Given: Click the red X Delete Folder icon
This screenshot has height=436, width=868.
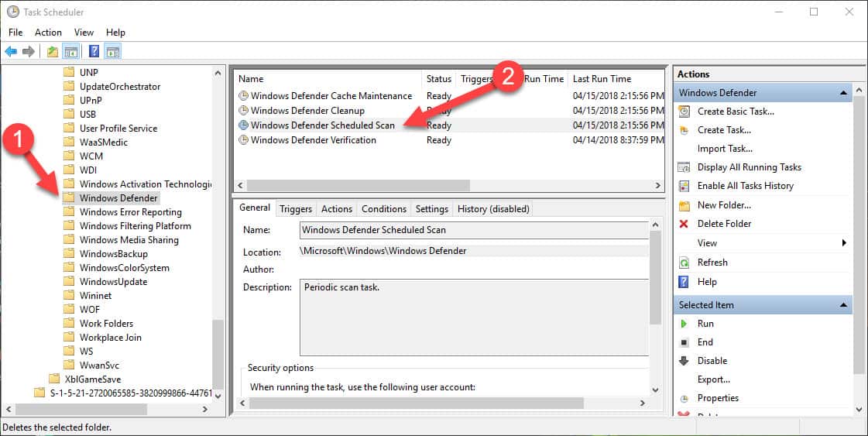Looking at the screenshot, I should (684, 224).
